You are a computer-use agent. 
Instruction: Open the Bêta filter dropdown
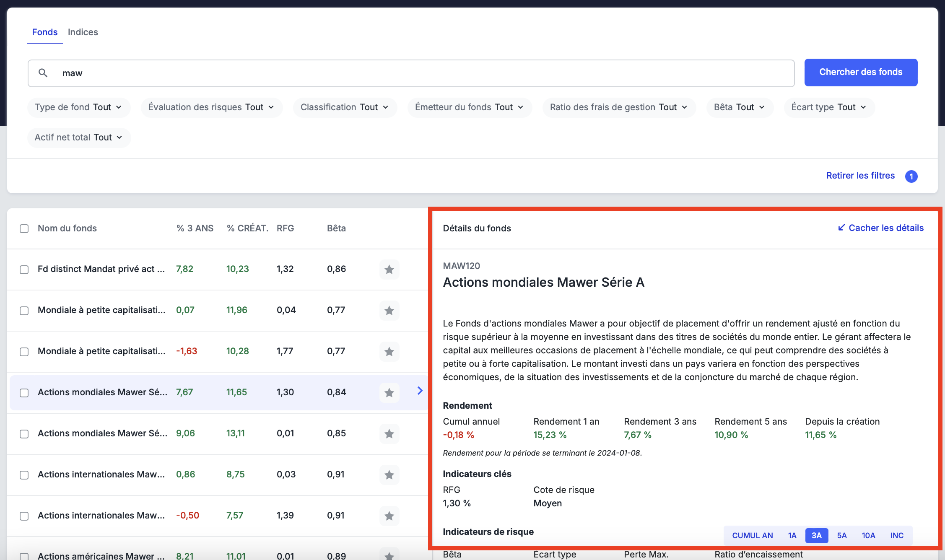tap(740, 107)
